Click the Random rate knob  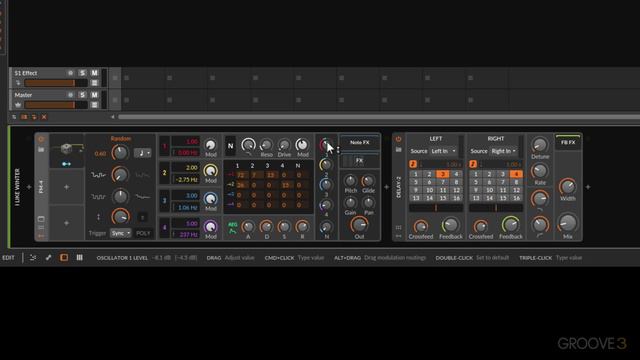coord(120,153)
